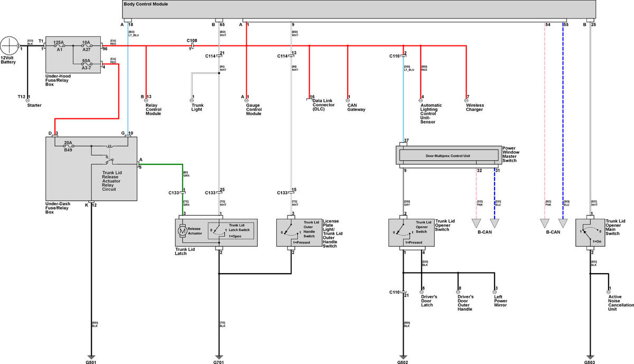Click the C108 connector symbol

coord(192,46)
